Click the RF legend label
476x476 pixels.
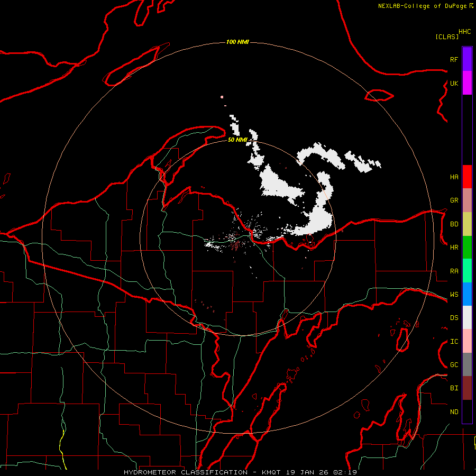[454, 59]
